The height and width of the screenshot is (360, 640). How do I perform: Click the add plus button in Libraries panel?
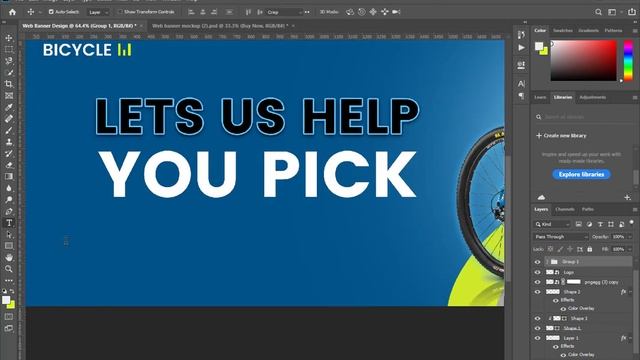pyautogui.click(x=627, y=198)
